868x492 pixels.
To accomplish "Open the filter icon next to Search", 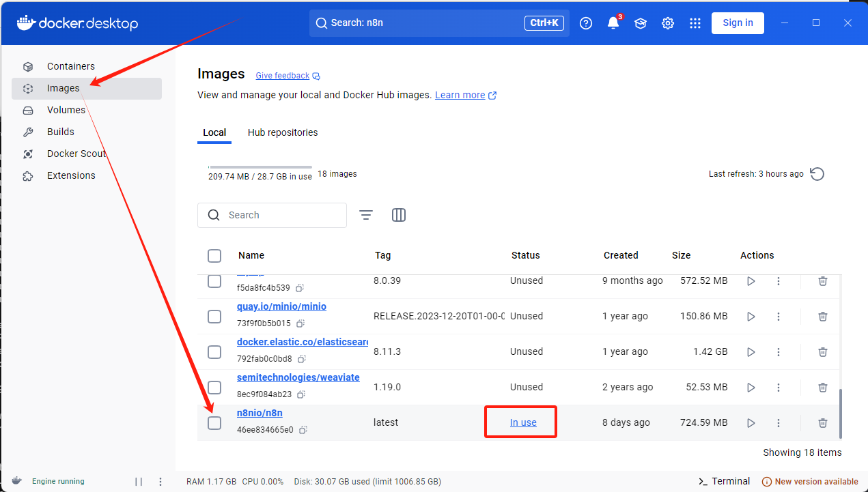I will pos(366,215).
